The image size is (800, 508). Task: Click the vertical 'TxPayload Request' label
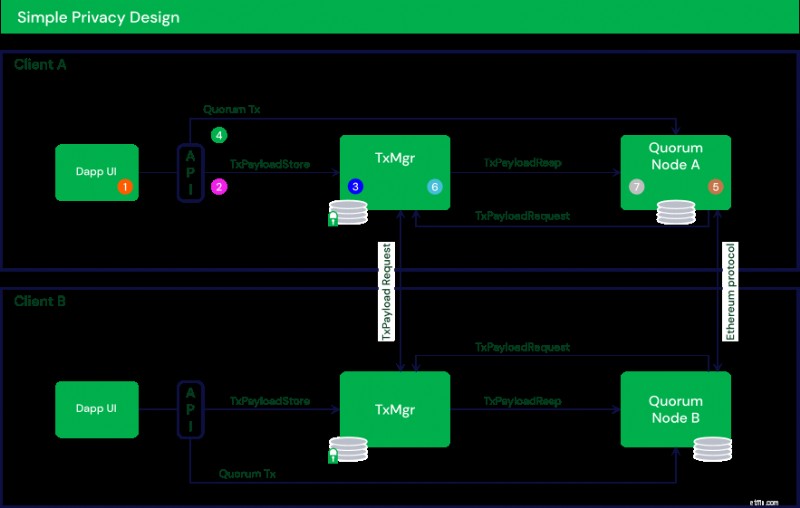pyautogui.click(x=386, y=292)
